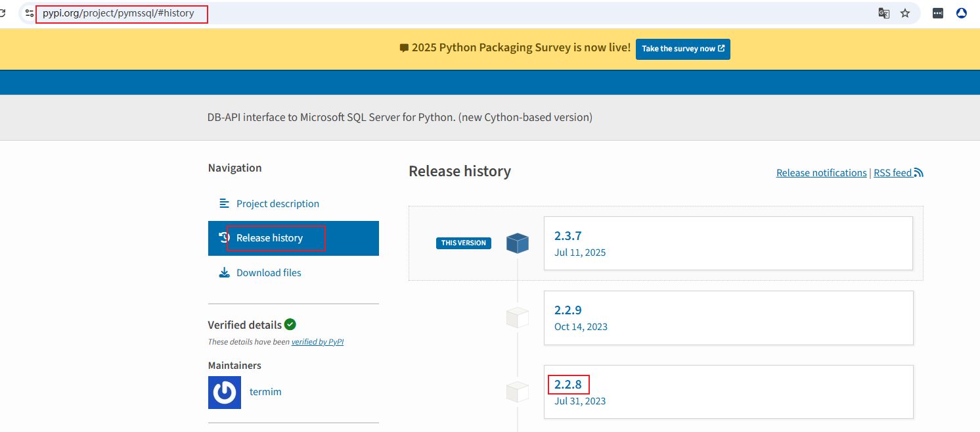Open the site information icon beside the URL
The height and width of the screenshot is (432, 980).
tap(30, 13)
